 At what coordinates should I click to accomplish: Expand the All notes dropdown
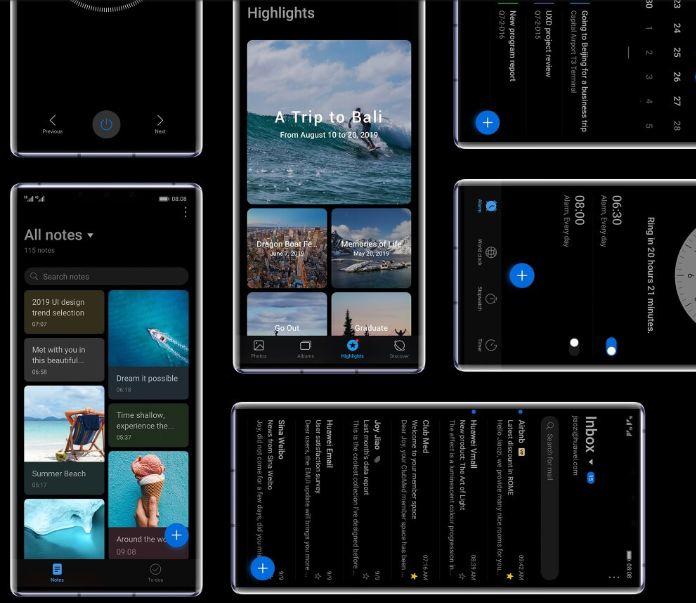click(91, 235)
